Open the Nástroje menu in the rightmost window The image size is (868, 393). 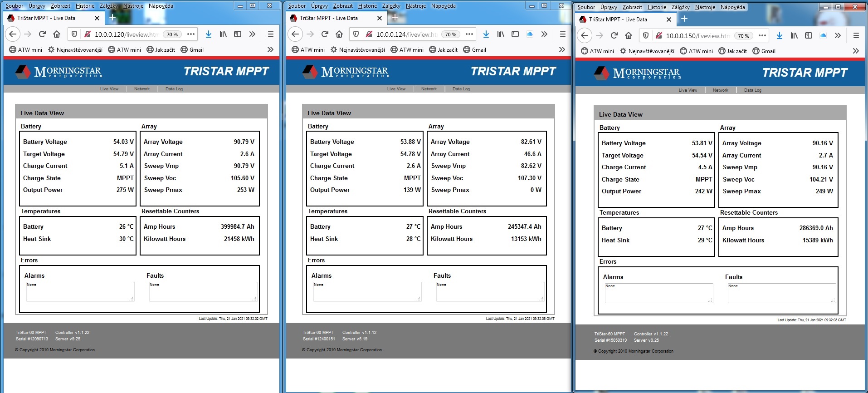tap(705, 7)
